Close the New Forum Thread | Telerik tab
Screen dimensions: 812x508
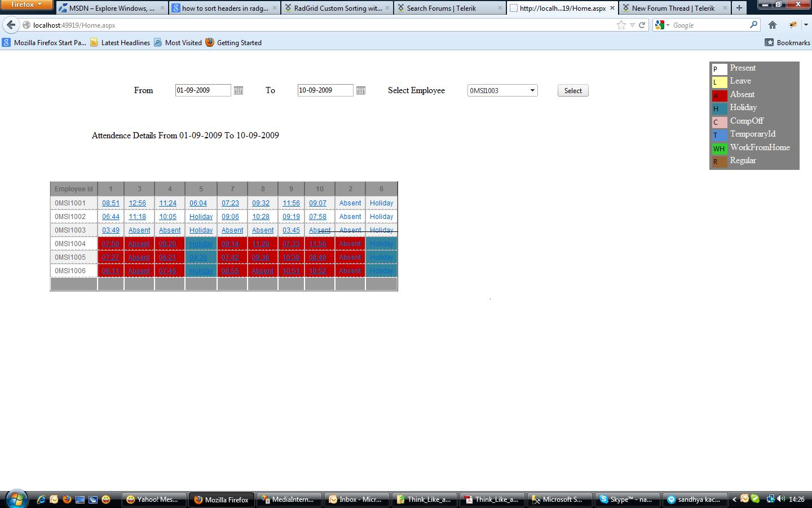click(x=725, y=8)
